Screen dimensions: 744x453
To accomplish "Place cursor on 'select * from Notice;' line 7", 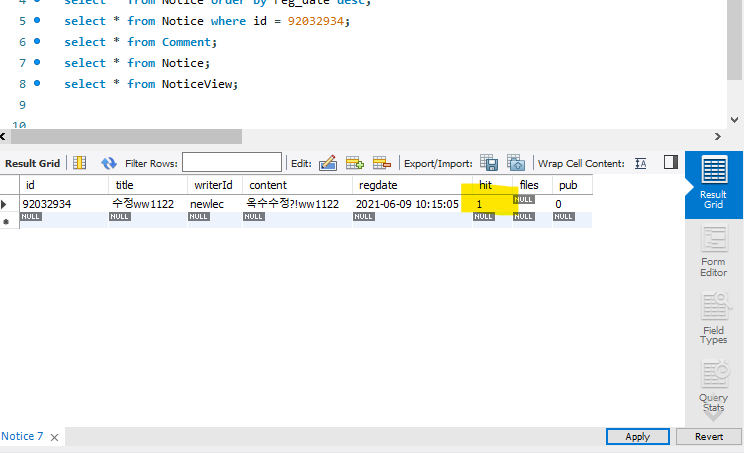I will 137,63.
